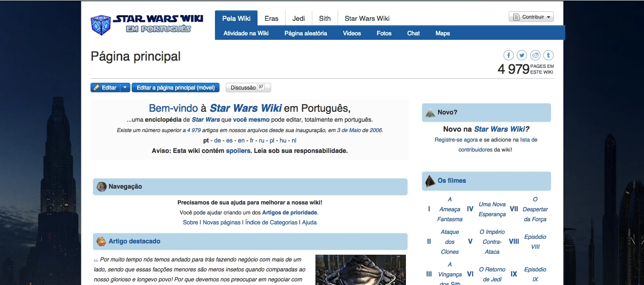The image size is (644, 285).
Task: Open the Artigos de prioridade link
Action: click(290, 213)
